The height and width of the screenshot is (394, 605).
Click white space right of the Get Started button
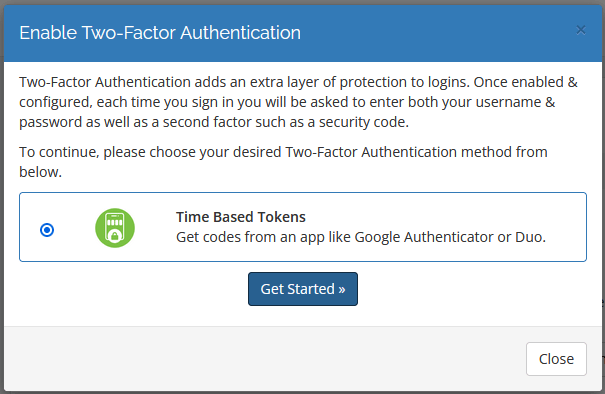pos(475,289)
